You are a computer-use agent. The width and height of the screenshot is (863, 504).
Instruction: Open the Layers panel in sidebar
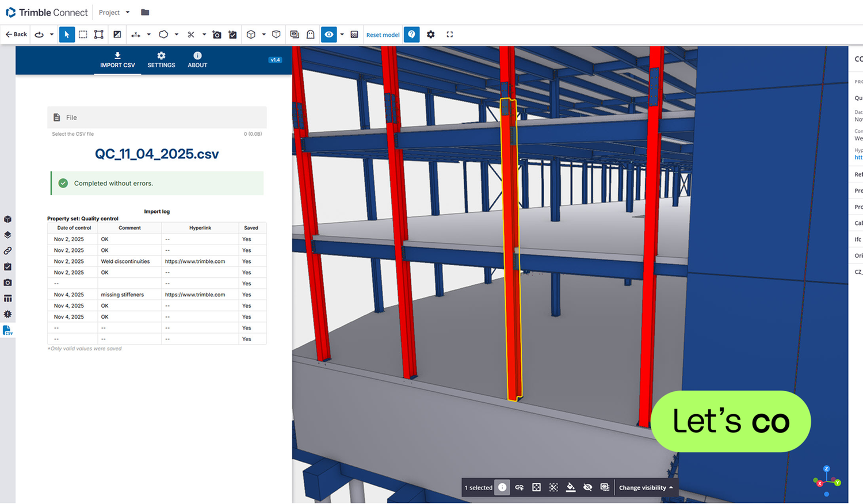coord(7,235)
